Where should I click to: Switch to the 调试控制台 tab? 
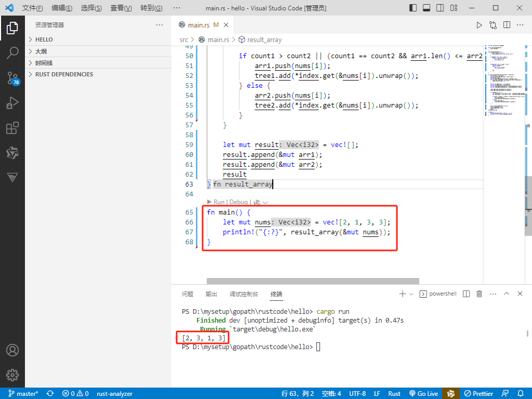click(244, 294)
